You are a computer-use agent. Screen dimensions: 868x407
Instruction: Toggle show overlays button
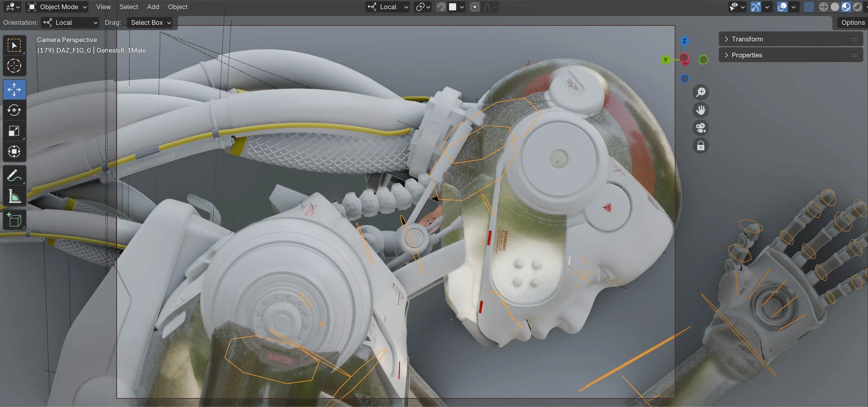tap(782, 7)
